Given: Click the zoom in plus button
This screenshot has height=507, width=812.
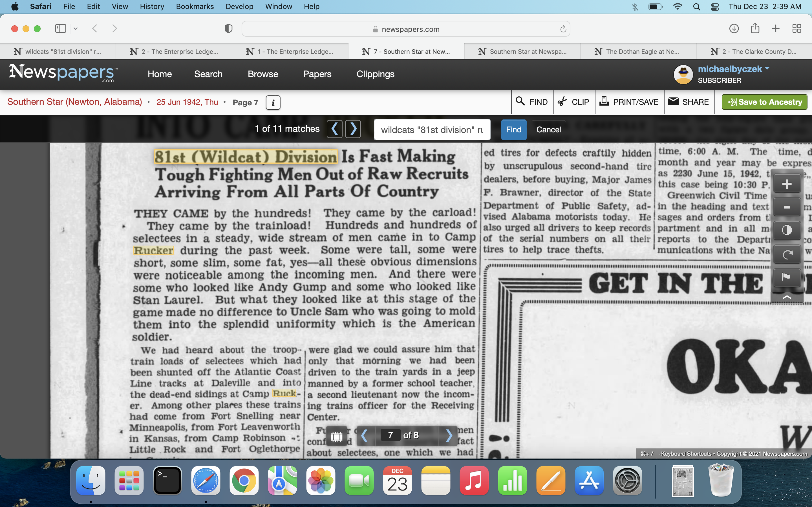Looking at the screenshot, I should click(x=787, y=184).
